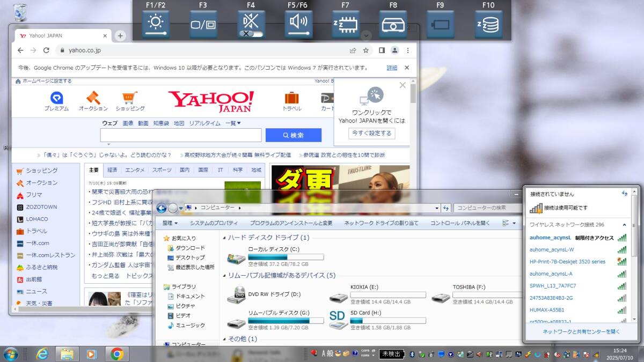Click the F10 hibernate hotkey icon
644x362 pixels.
pos(488,24)
